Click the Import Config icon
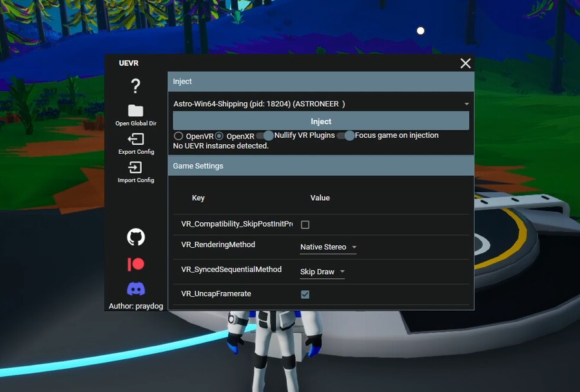Viewport: 580px width, 392px height. tap(135, 167)
